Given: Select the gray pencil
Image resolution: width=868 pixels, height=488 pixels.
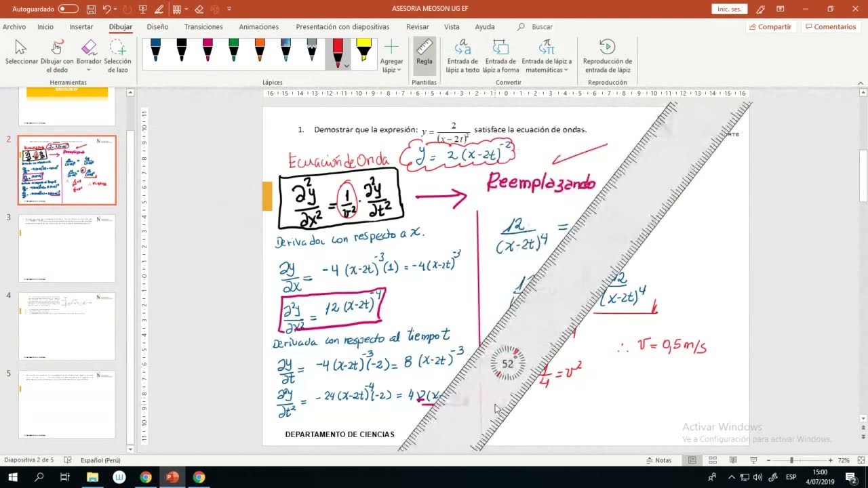Looking at the screenshot, I should click(x=311, y=51).
